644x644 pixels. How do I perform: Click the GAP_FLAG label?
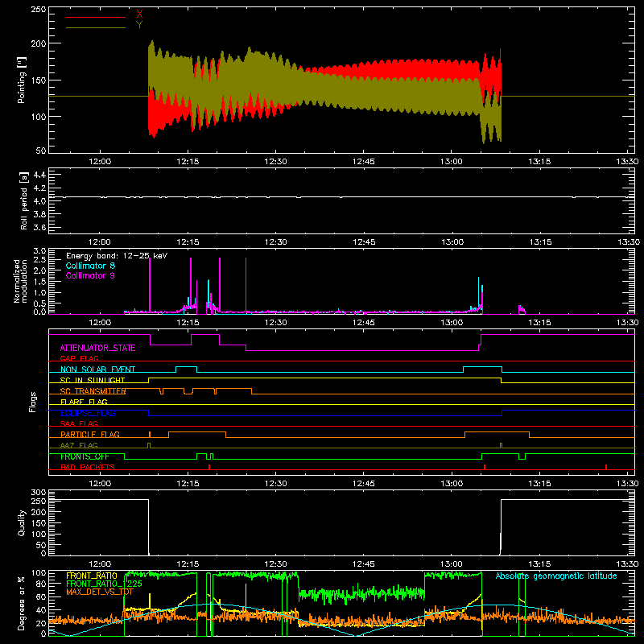(79, 358)
